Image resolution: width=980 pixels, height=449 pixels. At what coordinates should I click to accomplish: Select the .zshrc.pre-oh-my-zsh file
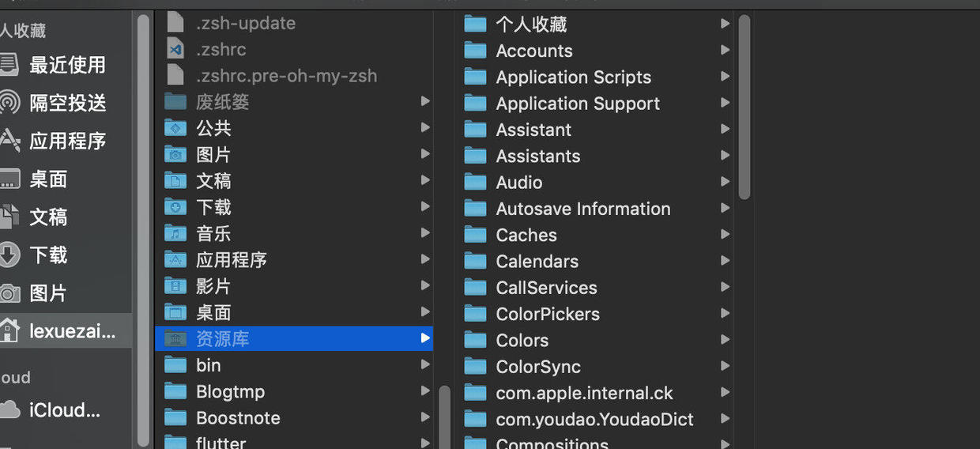pos(286,76)
